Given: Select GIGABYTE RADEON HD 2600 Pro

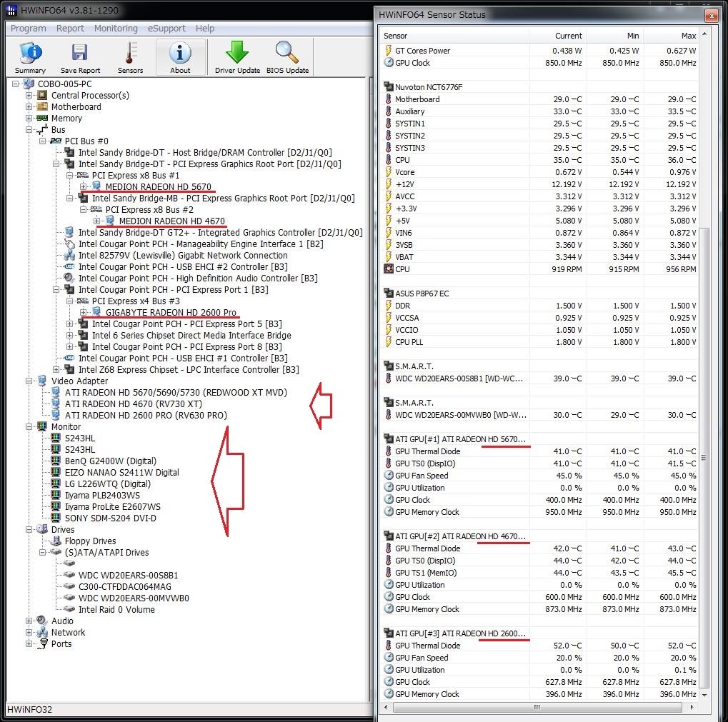Looking at the screenshot, I should 171,312.
